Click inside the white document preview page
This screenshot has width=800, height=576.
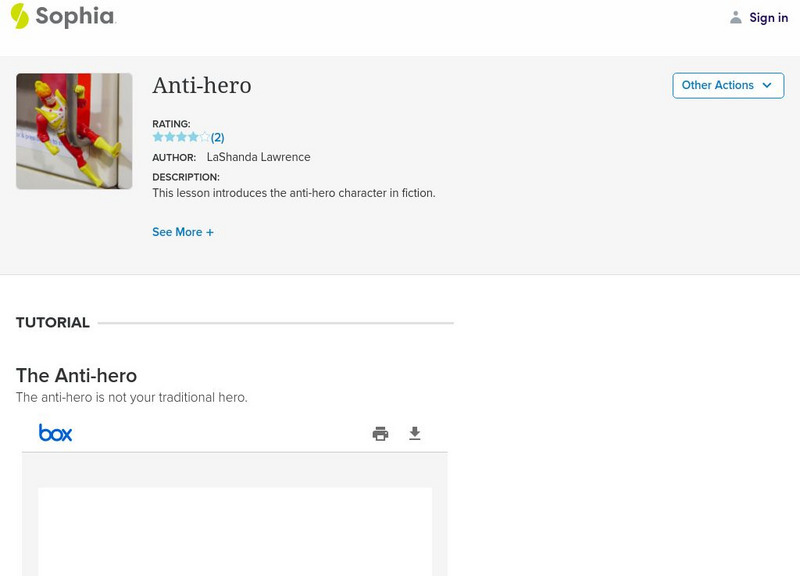[235, 530]
